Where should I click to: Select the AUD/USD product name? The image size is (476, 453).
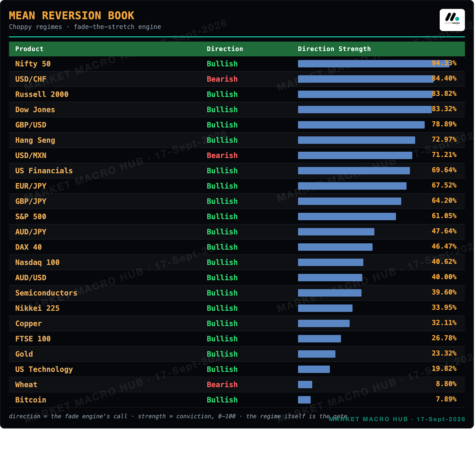pos(31,278)
